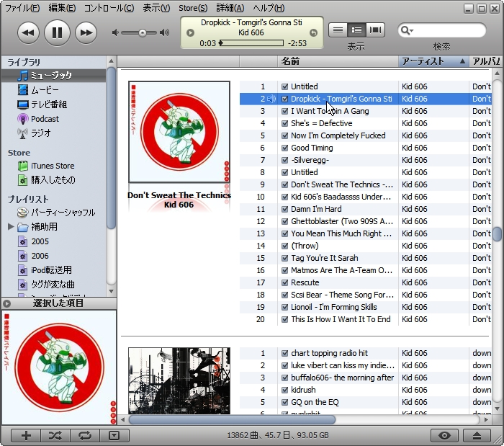This screenshot has width=504, height=446.
Task: Select the タグが変な曲 playlist
Action: pos(53,285)
